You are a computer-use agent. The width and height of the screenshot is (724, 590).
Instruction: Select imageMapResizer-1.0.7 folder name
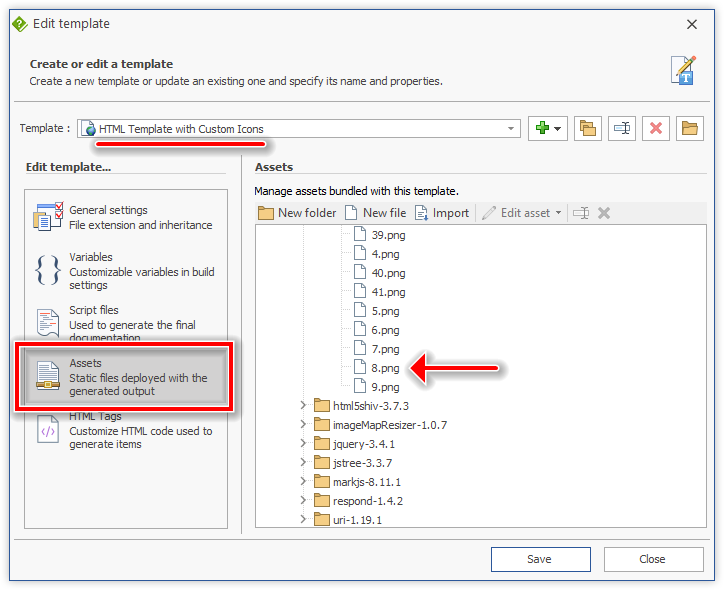[390, 425]
